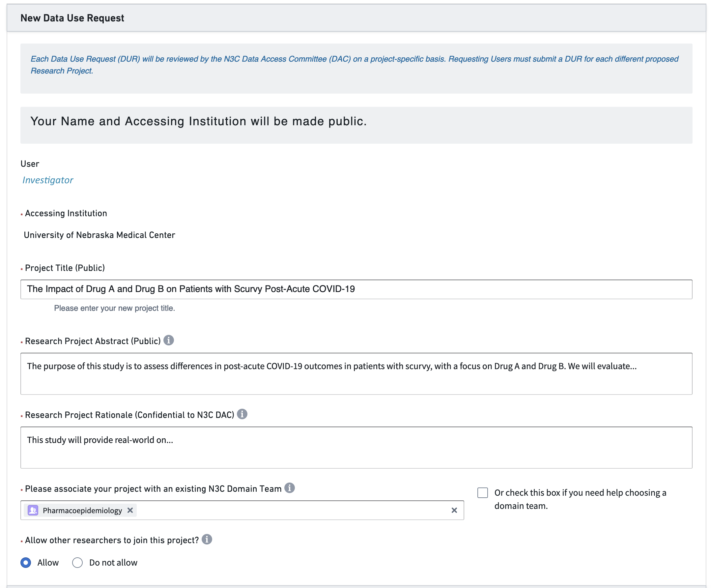Click the New Data Use Request header
711x588 pixels.
coord(72,18)
